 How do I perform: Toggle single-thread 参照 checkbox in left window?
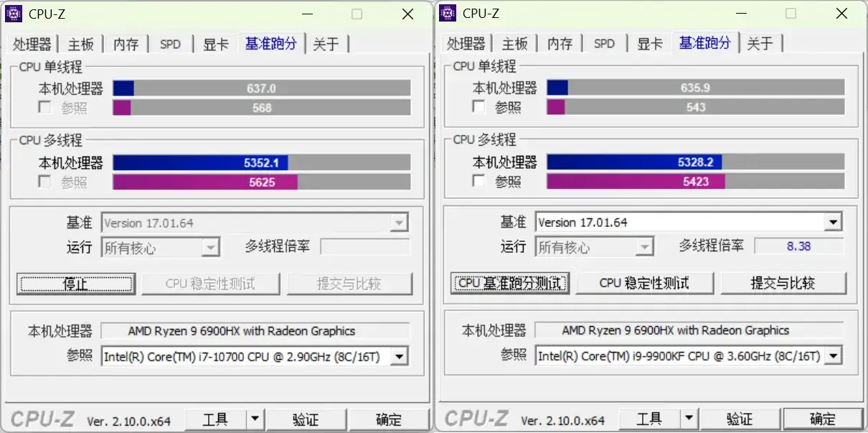[45, 108]
